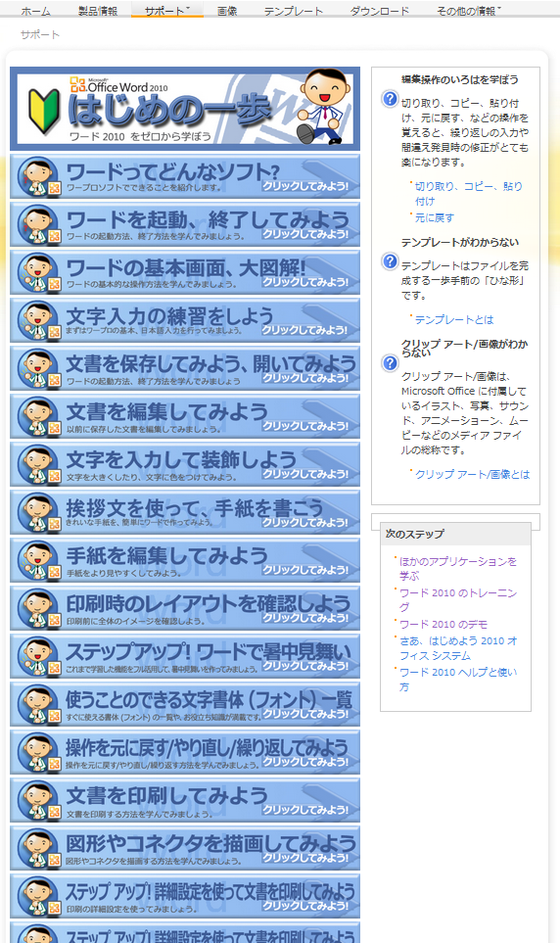The image size is (560, 943).
Task: Click the beginner leaf mark in the はじめの一歩 banner
Action: tap(44, 111)
